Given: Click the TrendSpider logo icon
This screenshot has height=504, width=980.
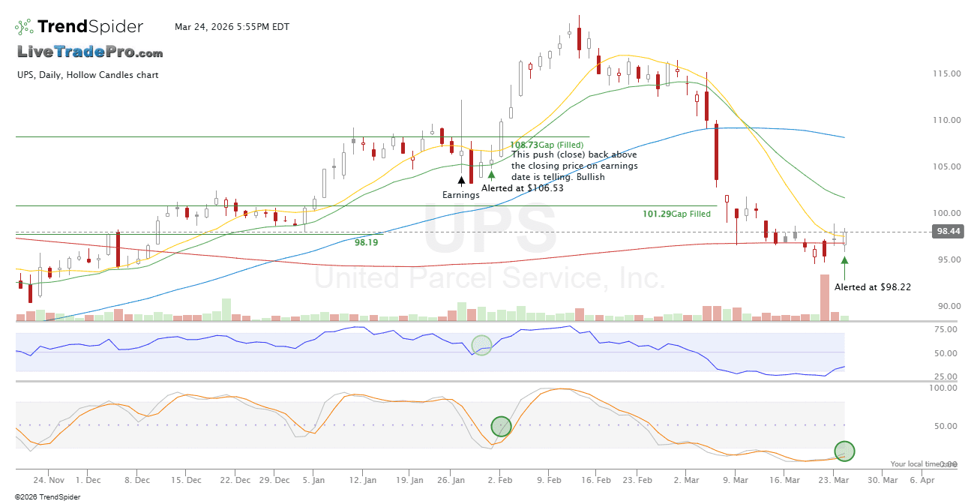Looking at the screenshot, I should pyautogui.click(x=23, y=27).
